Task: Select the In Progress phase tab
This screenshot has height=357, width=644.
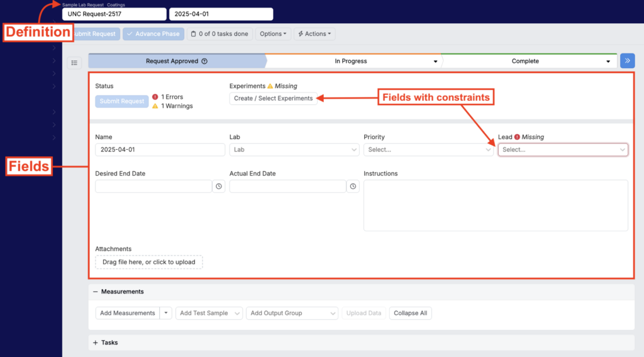Action: pyautogui.click(x=351, y=61)
